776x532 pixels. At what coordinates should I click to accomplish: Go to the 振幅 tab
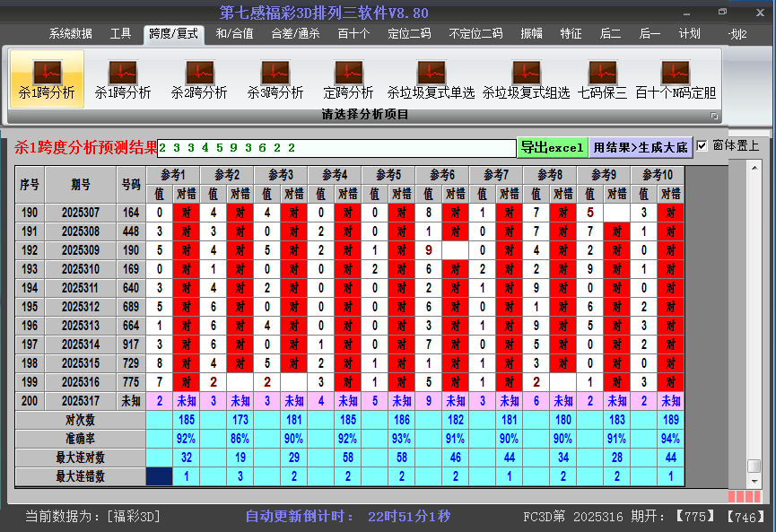pos(532,34)
